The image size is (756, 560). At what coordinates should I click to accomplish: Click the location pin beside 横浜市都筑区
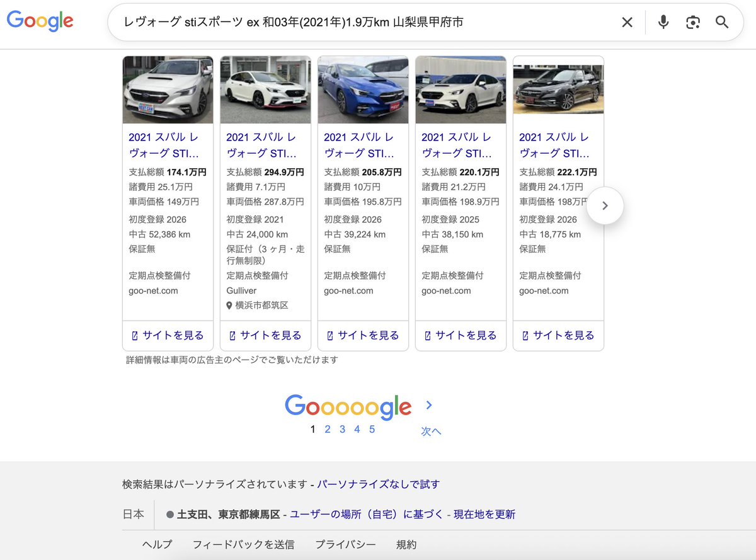228,306
